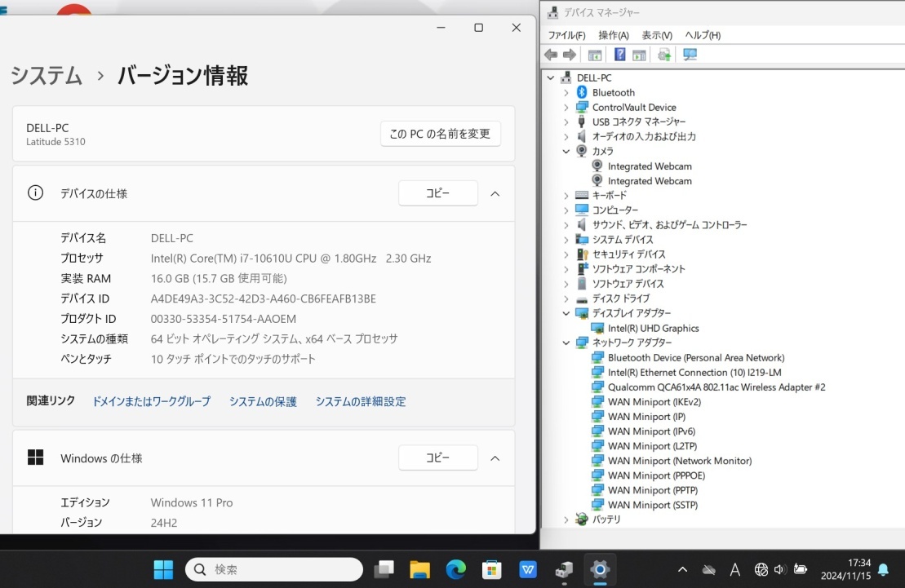This screenshot has height=588, width=905.
Task: Click the taskbar 検索 search box
Action: (x=274, y=569)
